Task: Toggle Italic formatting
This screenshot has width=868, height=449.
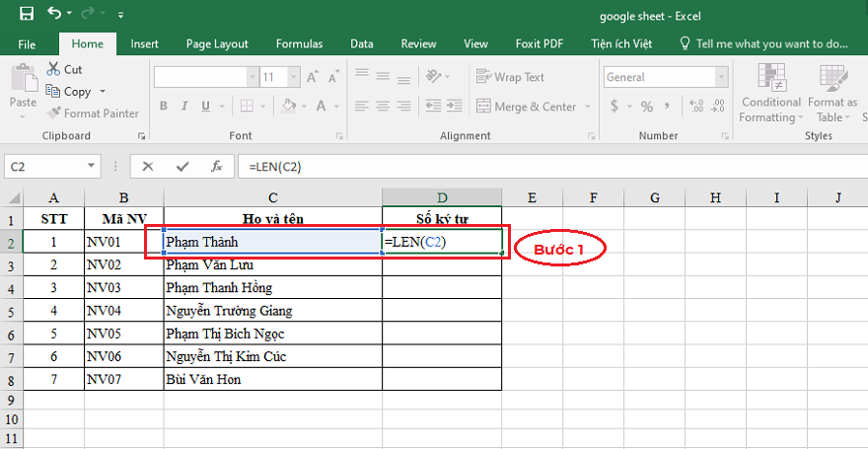Action: pyautogui.click(x=184, y=107)
